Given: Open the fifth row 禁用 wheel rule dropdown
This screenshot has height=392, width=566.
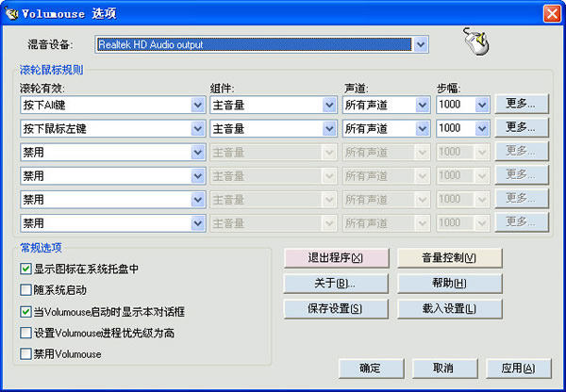Looking at the screenshot, I should tap(113, 200).
